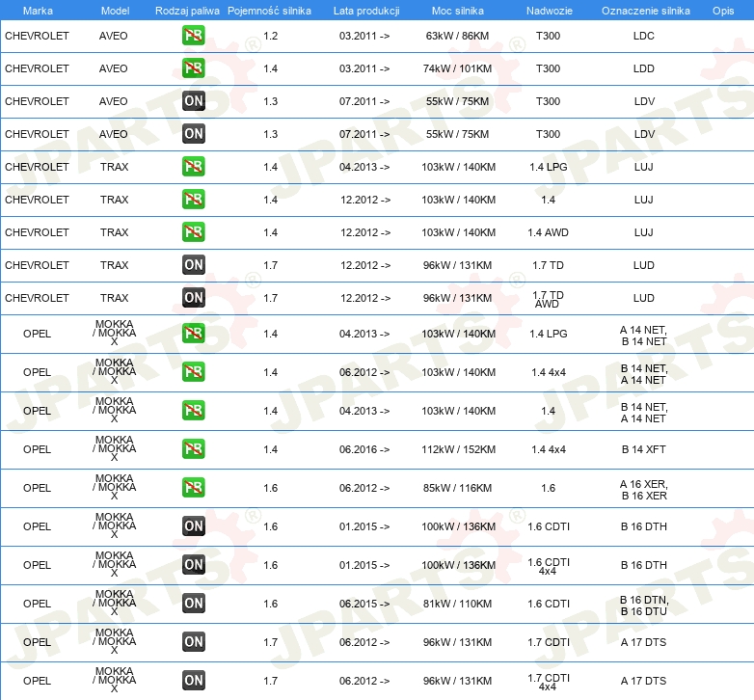Click the Model column header
Image resolution: width=754 pixels, height=700 pixels.
115,11
